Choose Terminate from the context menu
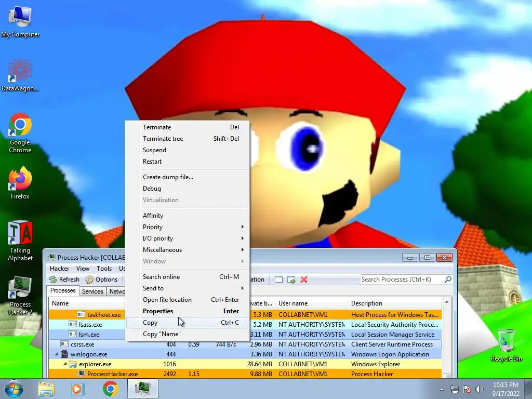Image resolution: width=532 pixels, height=399 pixels. click(x=187, y=127)
